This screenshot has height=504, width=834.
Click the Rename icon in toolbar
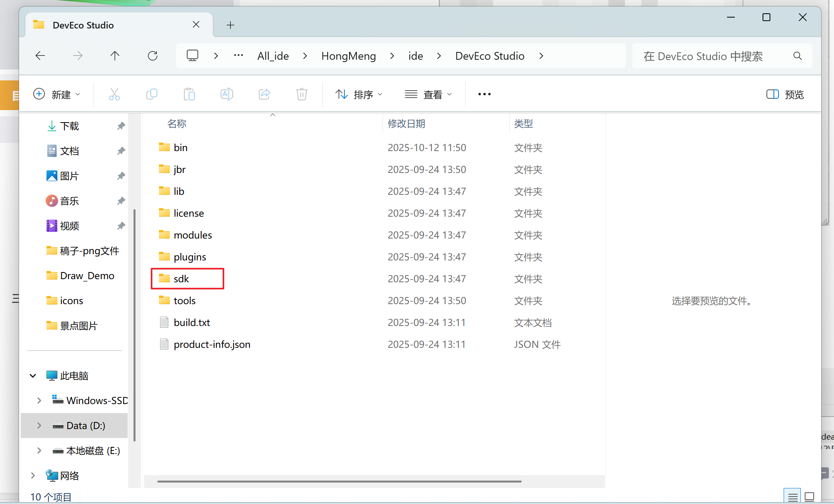(x=226, y=94)
